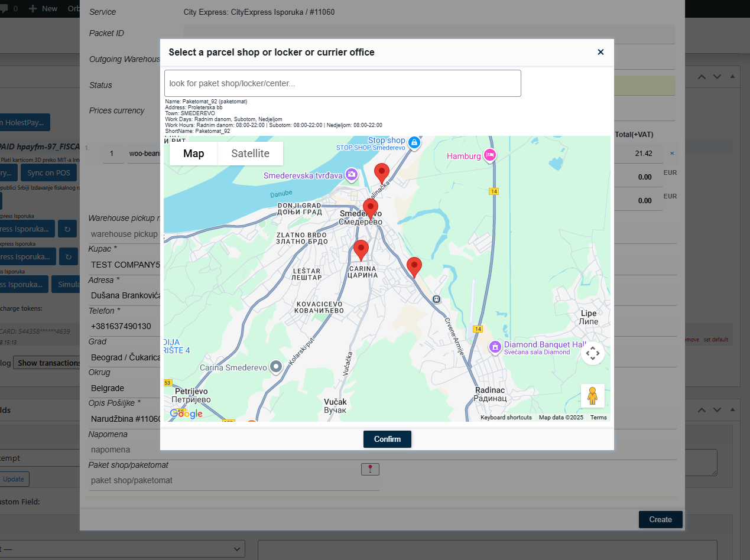Select the red marker above the Carina label
This screenshot has width=750, height=560.
(x=361, y=250)
